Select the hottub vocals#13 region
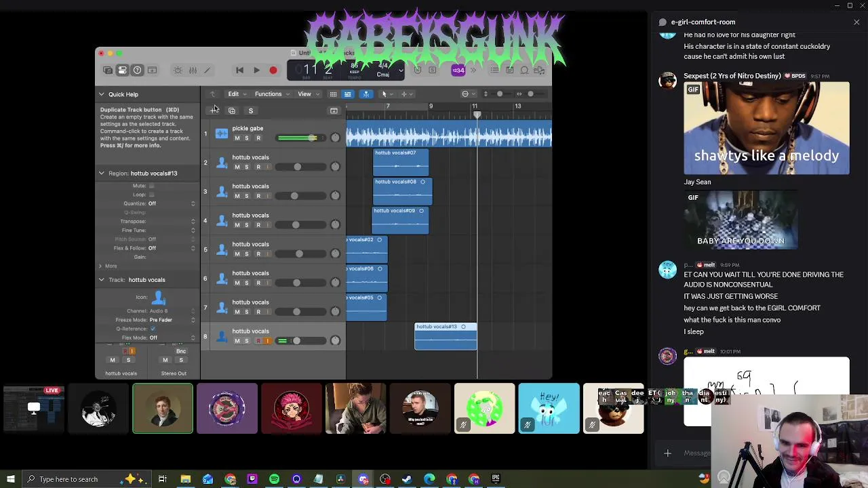Screen dimensions: 868x488 click(446, 336)
